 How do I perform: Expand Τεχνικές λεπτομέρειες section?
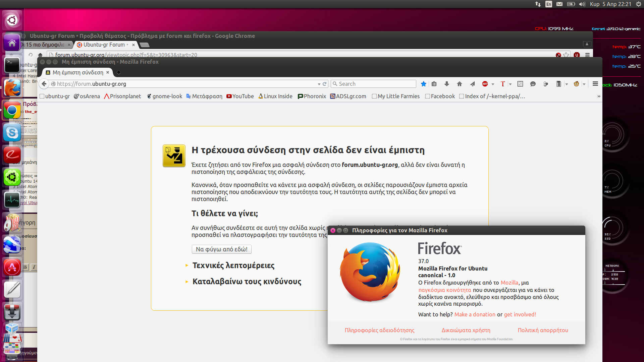tap(233, 265)
